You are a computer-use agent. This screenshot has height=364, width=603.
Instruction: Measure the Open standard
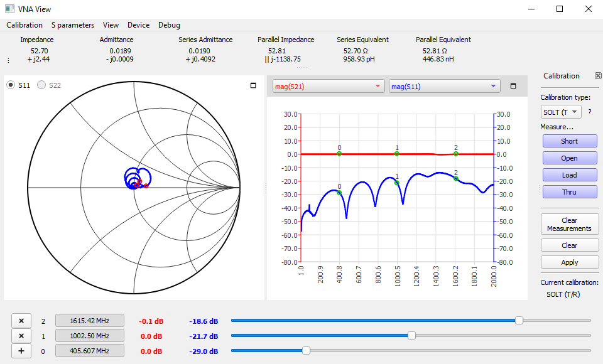(x=570, y=158)
